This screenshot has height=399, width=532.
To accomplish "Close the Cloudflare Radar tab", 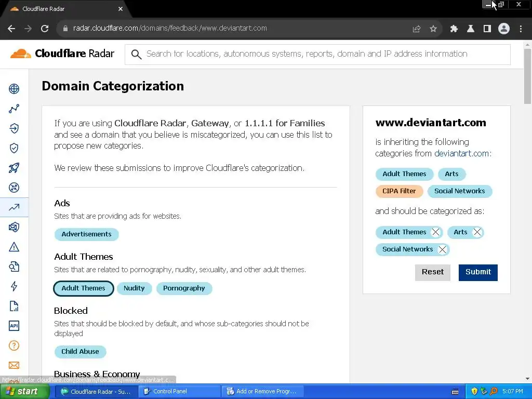I will [121, 9].
